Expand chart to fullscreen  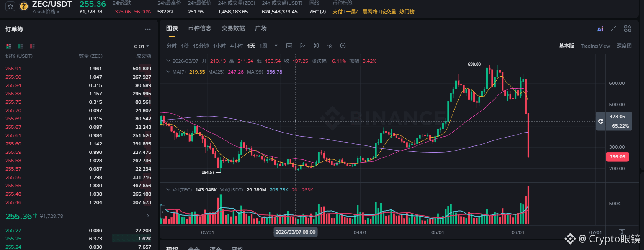[x=613, y=28]
